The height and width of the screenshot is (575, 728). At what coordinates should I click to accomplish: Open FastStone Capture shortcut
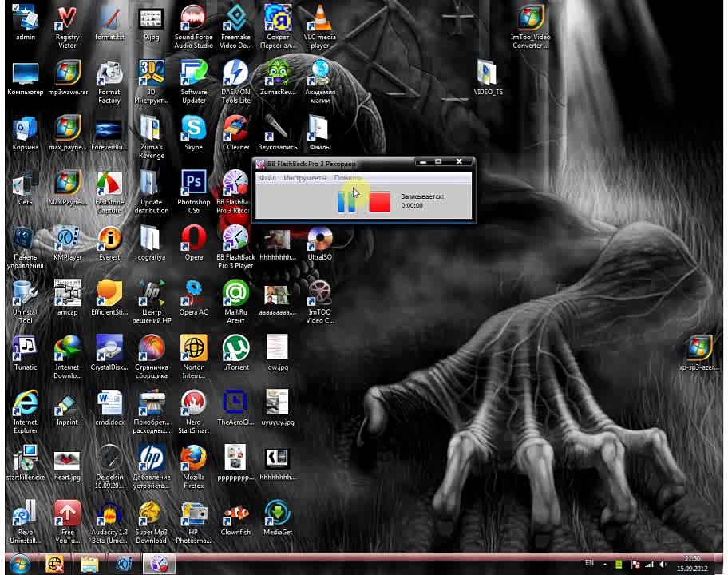[x=109, y=192]
